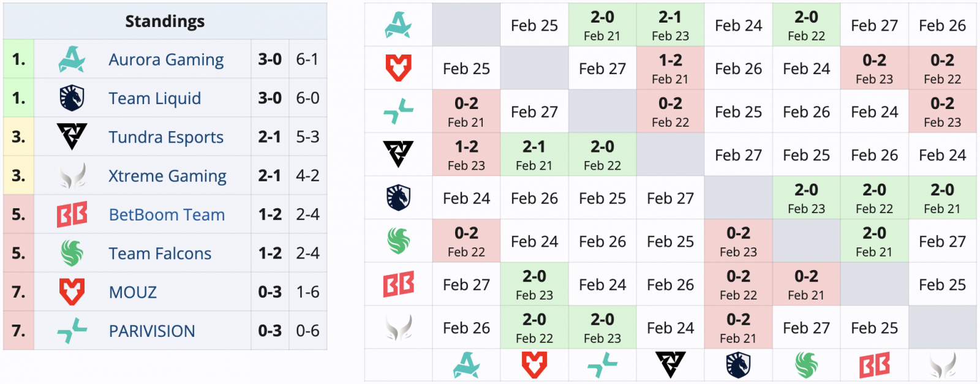This screenshot has width=980, height=384.
Task: Click the Standings table header
Action: point(165,21)
